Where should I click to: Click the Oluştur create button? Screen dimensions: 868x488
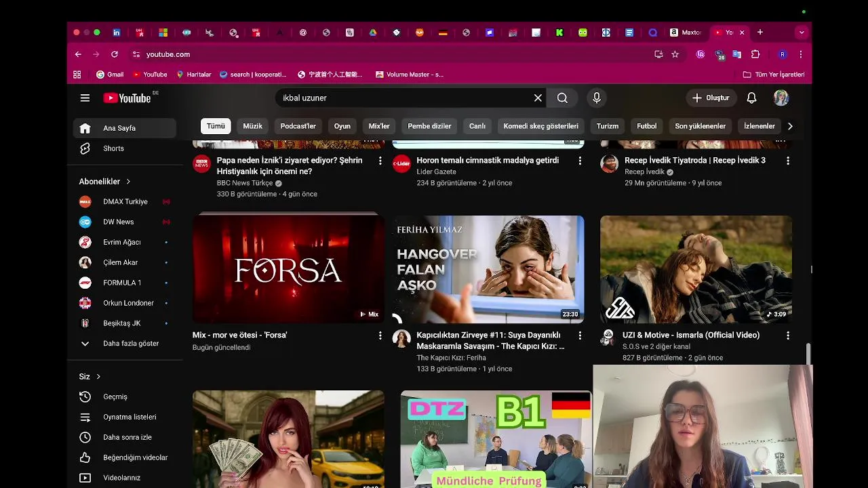click(x=711, y=98)
